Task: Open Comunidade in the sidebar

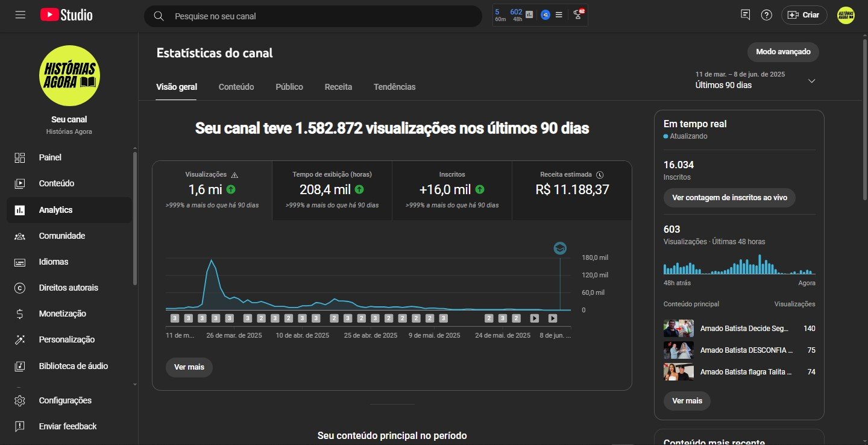Action: [69, 236]
